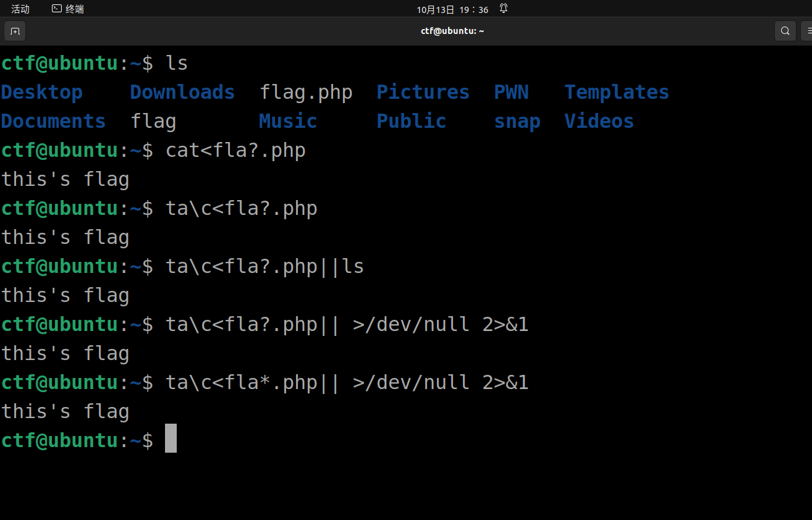Click the PWN directory name

[x=511, y=92]
